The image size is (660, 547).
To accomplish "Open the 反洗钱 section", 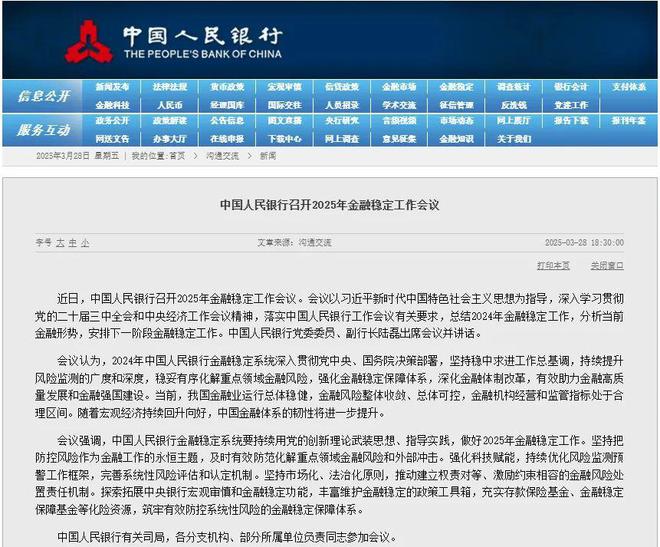I will coord(514,105).
